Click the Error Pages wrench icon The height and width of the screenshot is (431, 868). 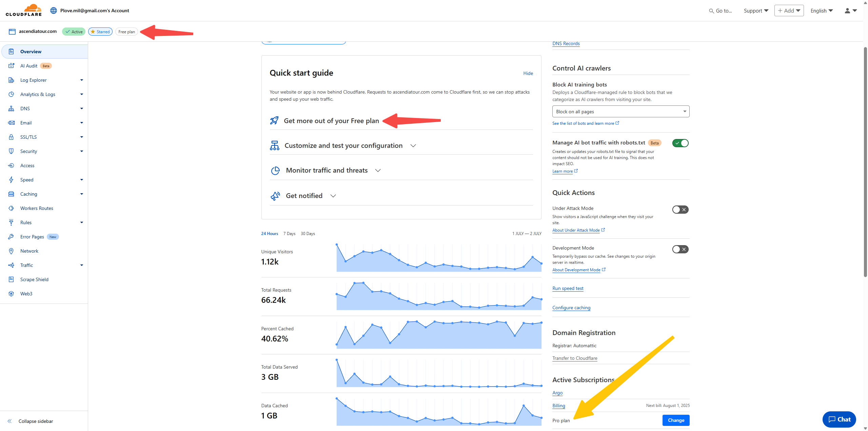pos(11,237)
